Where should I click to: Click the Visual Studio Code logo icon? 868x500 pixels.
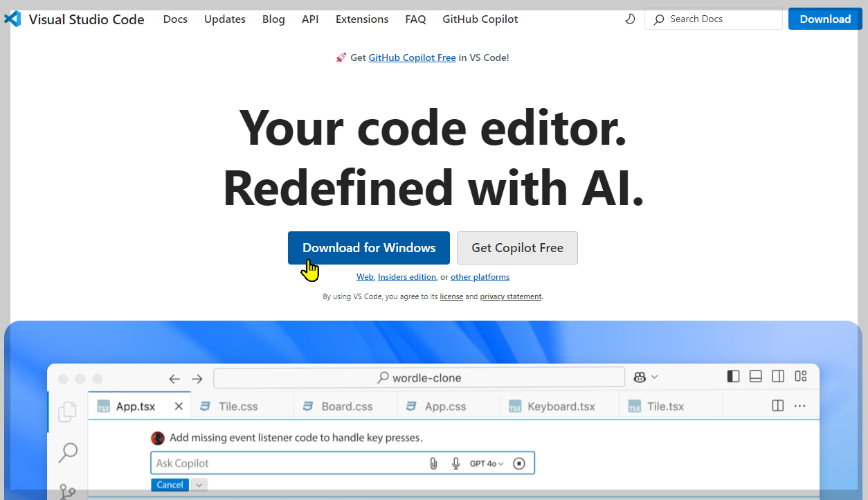pos(12,19)
